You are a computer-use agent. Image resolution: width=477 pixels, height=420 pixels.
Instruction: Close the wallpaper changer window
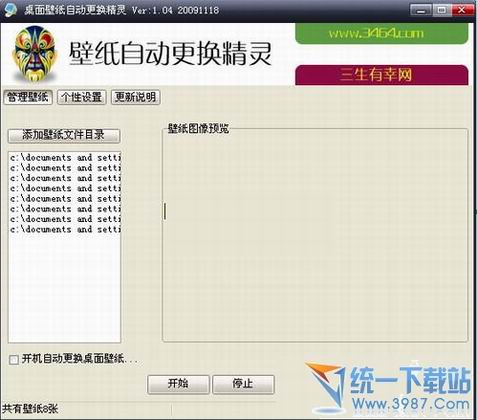(x=462, y=10)
